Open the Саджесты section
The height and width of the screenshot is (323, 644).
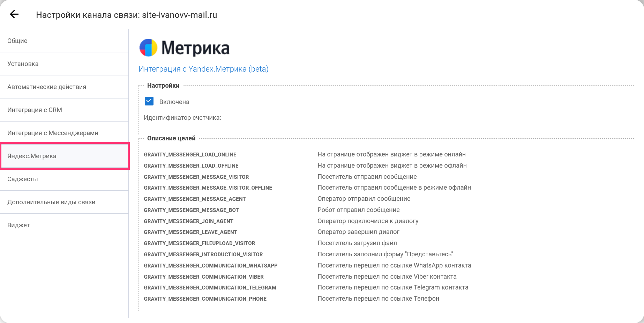(23, 179)
